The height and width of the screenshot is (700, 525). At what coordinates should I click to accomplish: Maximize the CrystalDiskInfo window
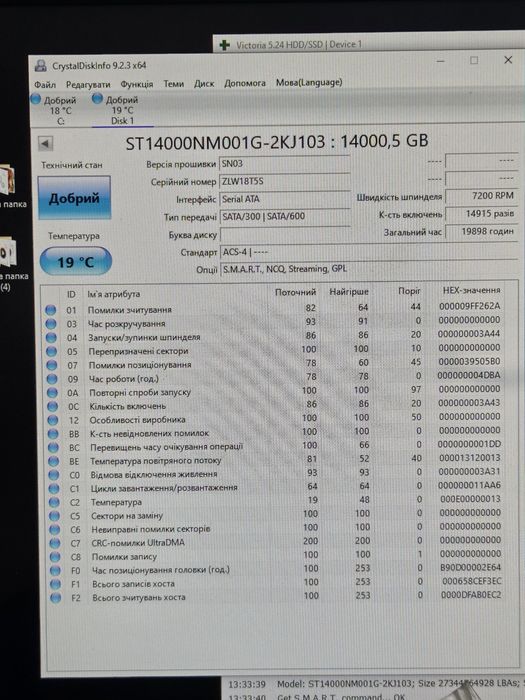point(474,60)
